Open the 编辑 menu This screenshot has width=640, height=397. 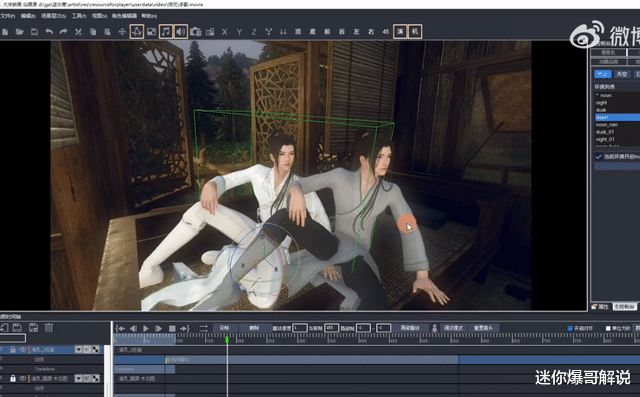[28, 16]
